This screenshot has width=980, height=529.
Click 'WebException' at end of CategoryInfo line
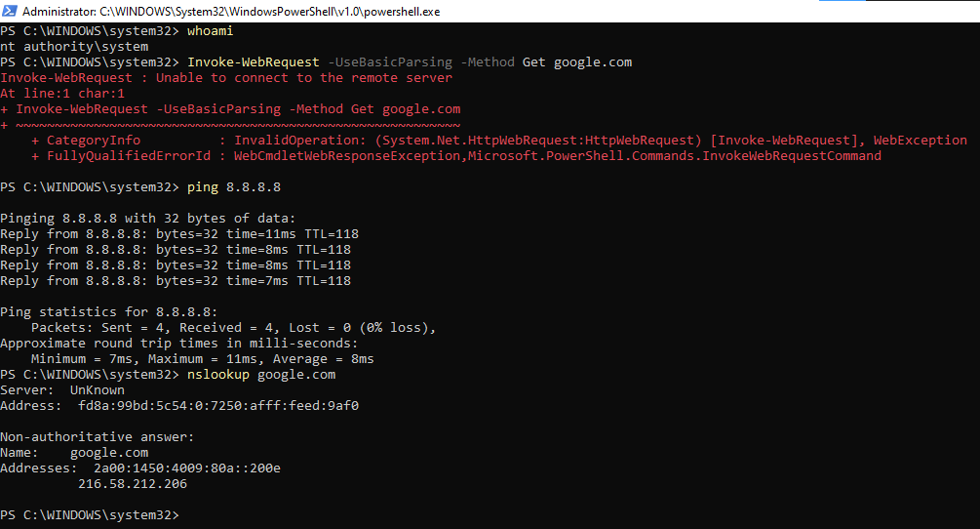click(x=920, y=141)
